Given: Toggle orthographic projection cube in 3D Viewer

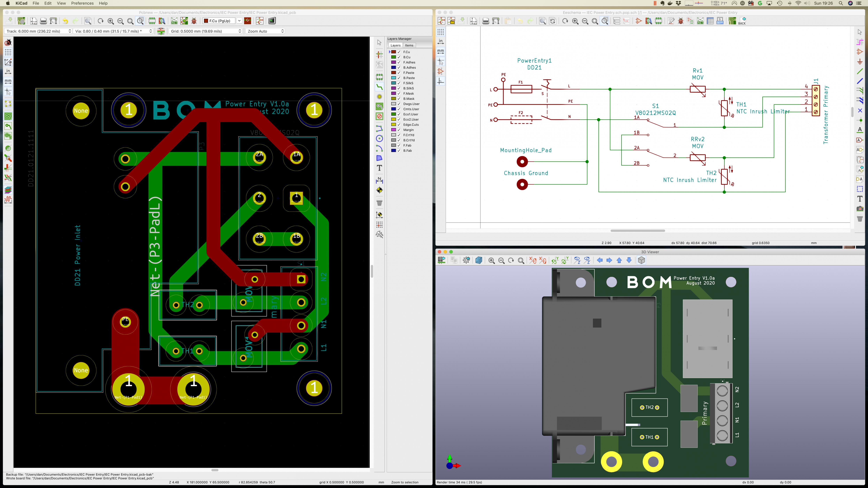Looking at the screenshot, I should pyautogui.click(x=641, y=260).
